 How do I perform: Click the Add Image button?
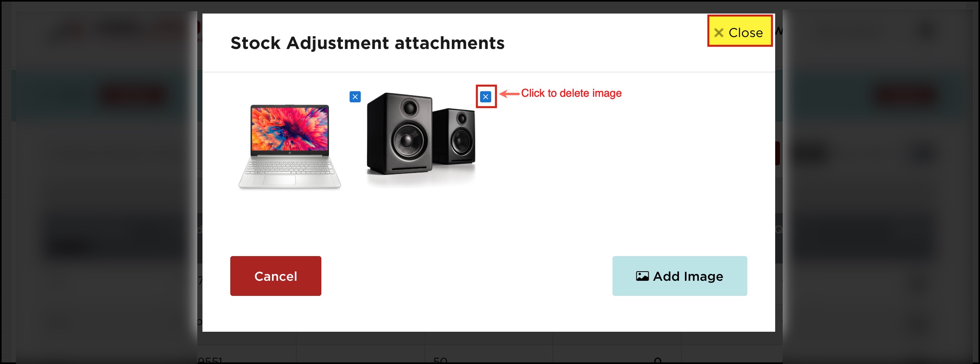(680, 276)
